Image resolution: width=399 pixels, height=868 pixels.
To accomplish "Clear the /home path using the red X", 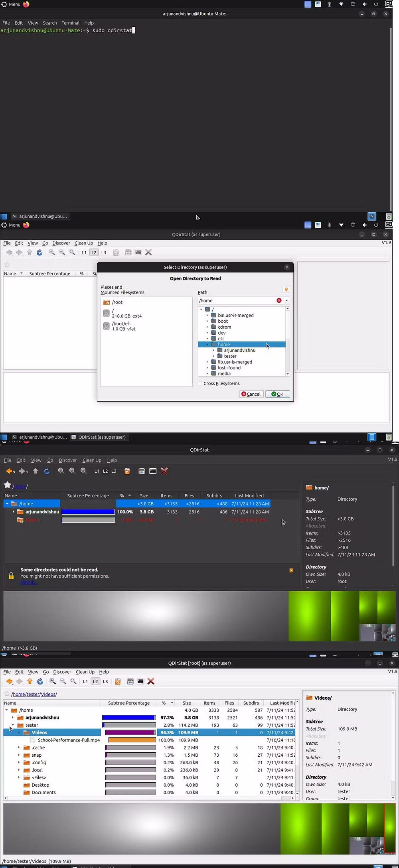I will (279, 300).
